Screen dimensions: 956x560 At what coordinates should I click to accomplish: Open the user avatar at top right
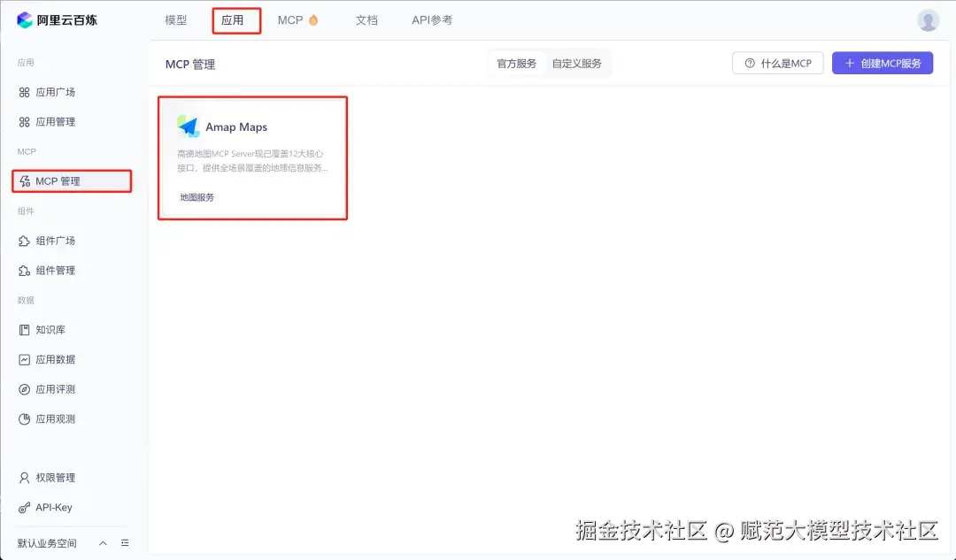(x=927, y=19)
